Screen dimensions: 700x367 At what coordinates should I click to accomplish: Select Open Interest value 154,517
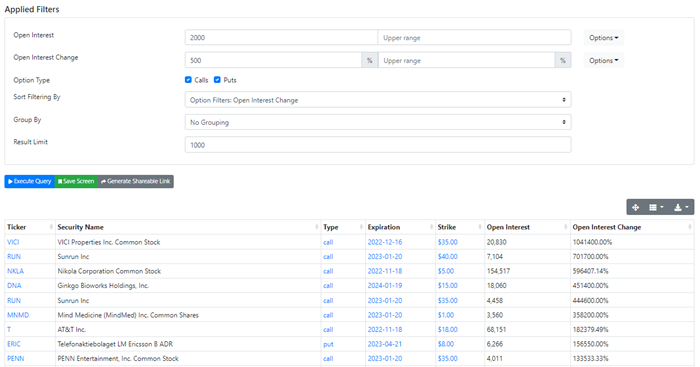498,271
